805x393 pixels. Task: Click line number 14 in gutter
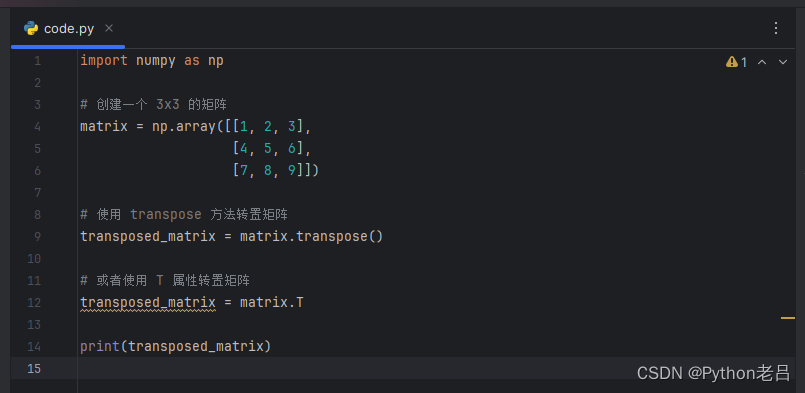coord(34,347)
